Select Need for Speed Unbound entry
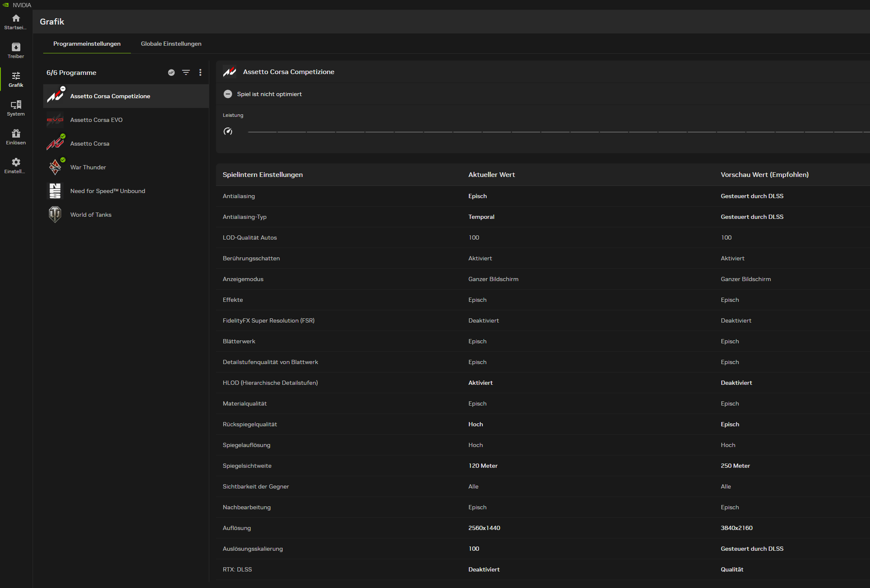Image resolution: width=870 pixels, height=588 pixels. pyautogui.click(x=108, y=191)
